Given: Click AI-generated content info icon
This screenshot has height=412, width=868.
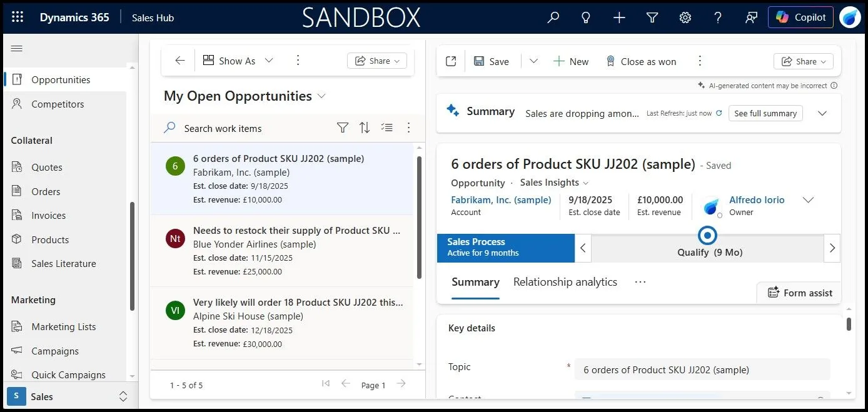Looking at the screenshot, I should click(x=834, y=86).
